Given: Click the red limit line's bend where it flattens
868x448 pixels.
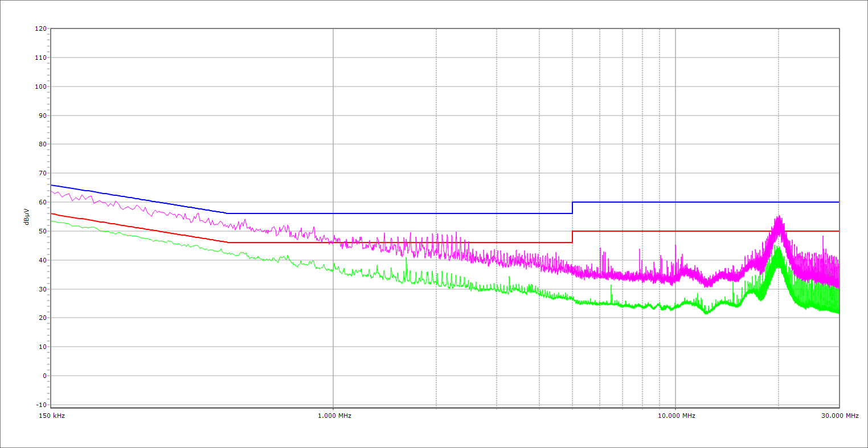Looking at the screenshot, I should [228, 243].
